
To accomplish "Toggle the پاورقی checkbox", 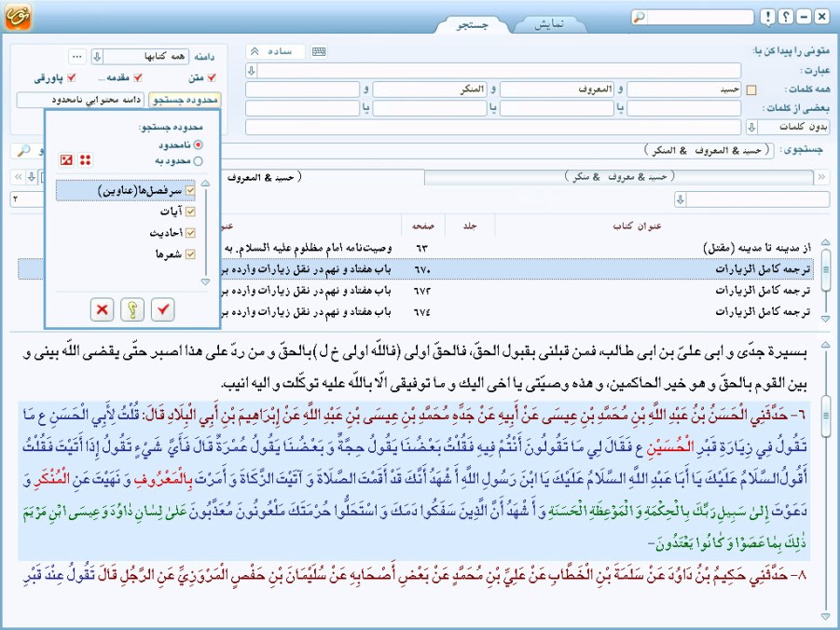I will (x=71, y=77).
